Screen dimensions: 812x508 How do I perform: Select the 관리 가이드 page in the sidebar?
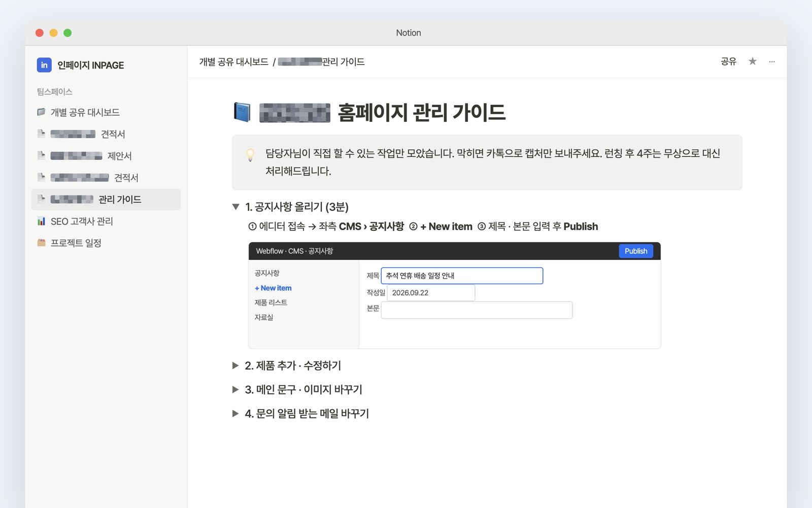(106, 199)
